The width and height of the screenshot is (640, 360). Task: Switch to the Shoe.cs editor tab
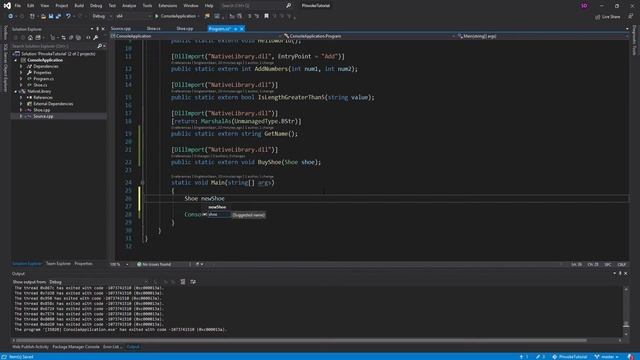point(153,29)
